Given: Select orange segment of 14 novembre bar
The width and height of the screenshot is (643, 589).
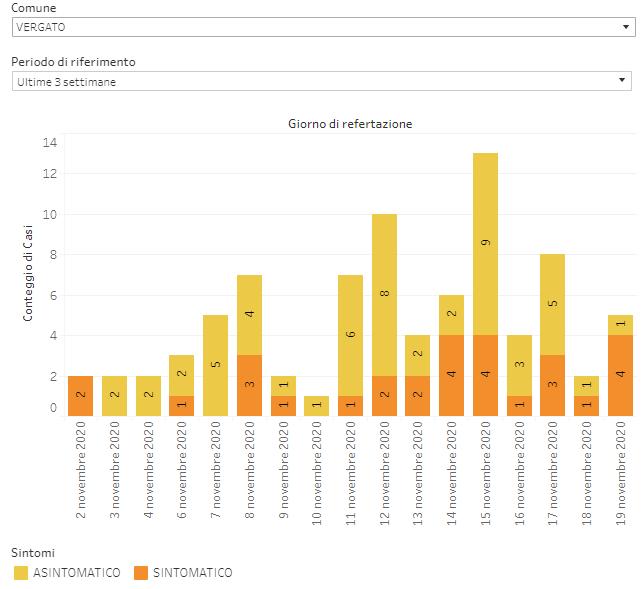Looking at the screenshot, I should pyautogui.click(x=451, y=375).
